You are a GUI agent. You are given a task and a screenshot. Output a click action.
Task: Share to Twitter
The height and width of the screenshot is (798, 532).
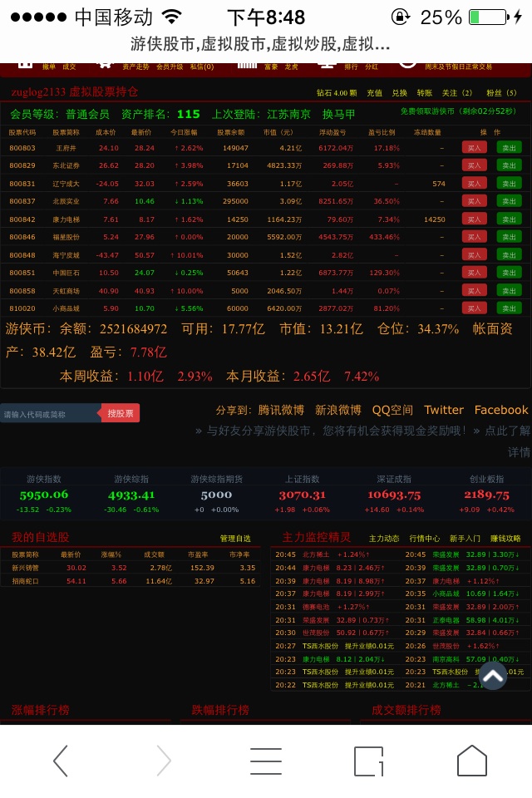(443, 410)
